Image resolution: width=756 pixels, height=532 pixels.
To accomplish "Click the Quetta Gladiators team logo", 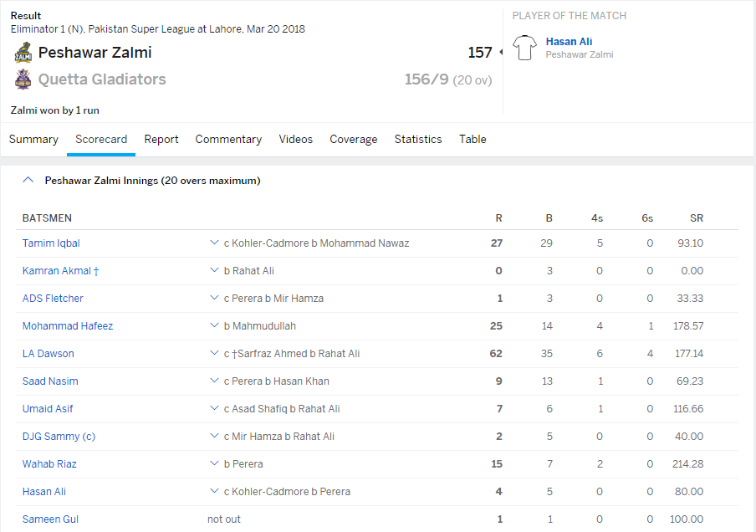I will (23, 79).
